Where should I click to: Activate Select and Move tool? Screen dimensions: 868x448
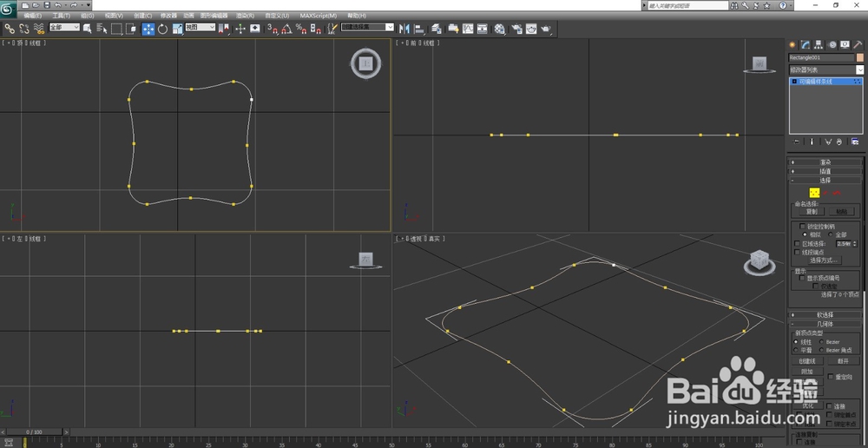[148, 29]
